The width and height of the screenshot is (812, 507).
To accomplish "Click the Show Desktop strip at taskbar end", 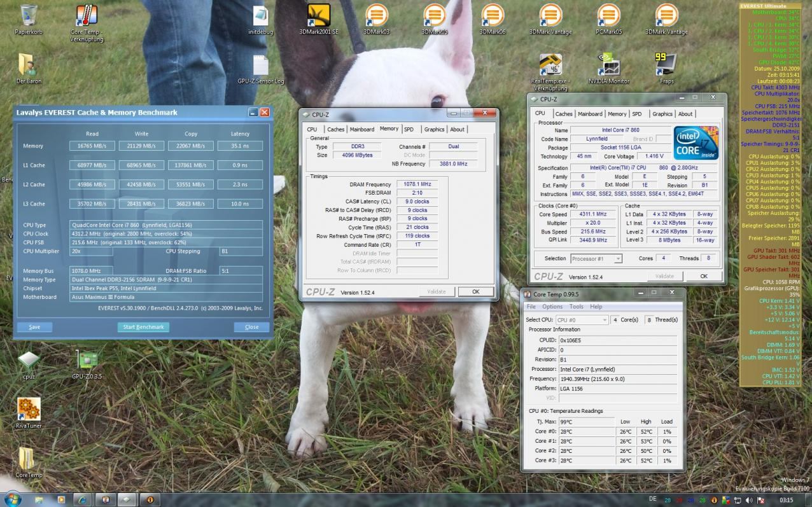I will tap(808, 500).
